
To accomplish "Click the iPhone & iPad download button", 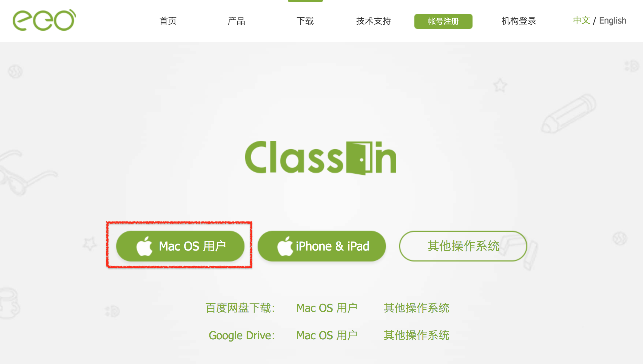I will click(322, 246).
